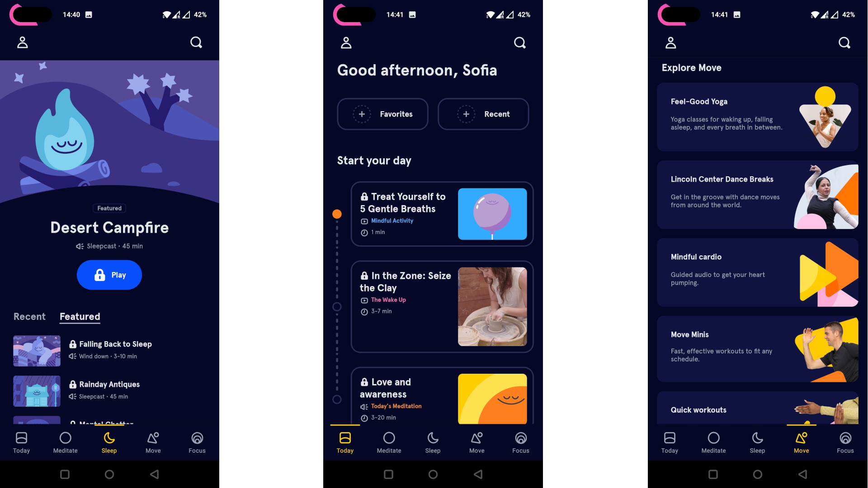Play the Desert Campfire sleepcast

coord(109,275)
